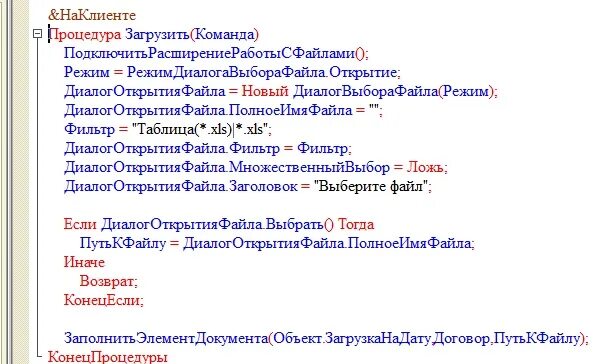Click the &НаКлиенте directive line
Viewport: 605px width, 364px height.
tap(92, 15)
